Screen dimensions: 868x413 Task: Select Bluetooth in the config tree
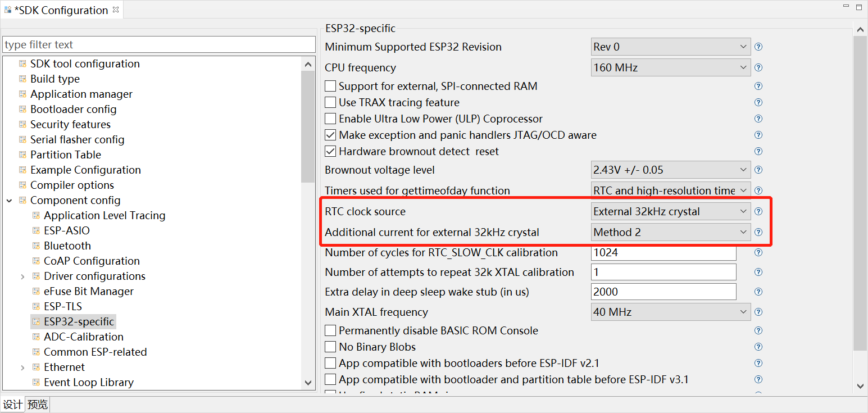pyautogui.click(x=67, y=246)
